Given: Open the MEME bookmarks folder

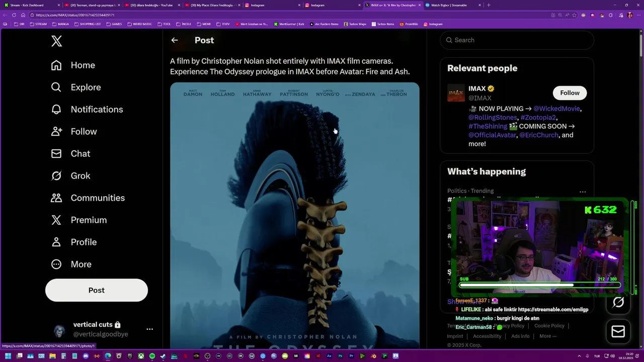Looking at the screenshot, I should coord(204,24).
